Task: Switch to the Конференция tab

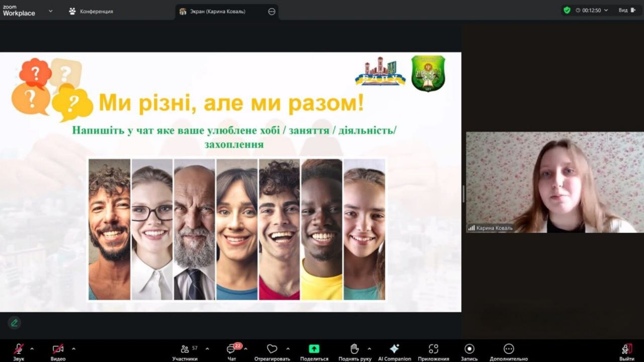Action: click(91, 11)
